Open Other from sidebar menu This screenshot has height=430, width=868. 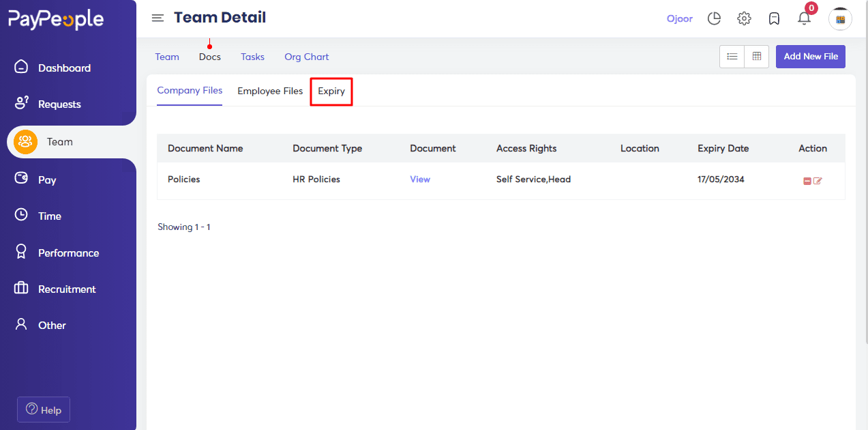(52, 326)
